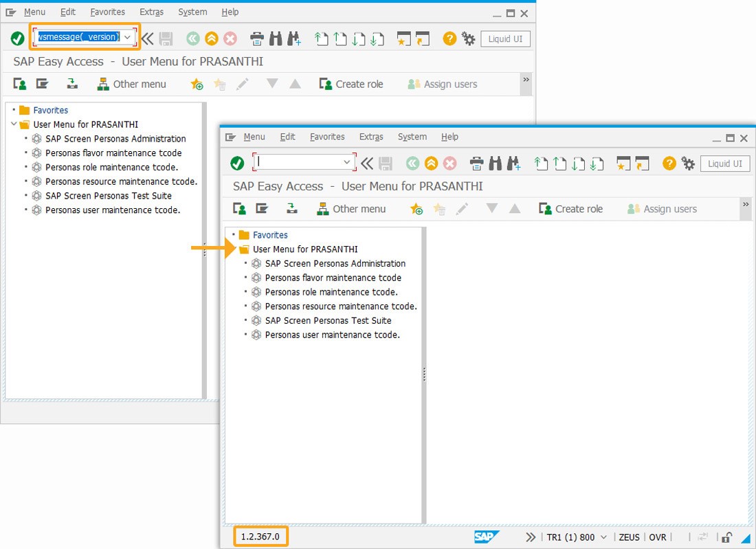756x549 pixels.
Task: Show more toolbar buttons in the front window
Action: coord(746,204)
